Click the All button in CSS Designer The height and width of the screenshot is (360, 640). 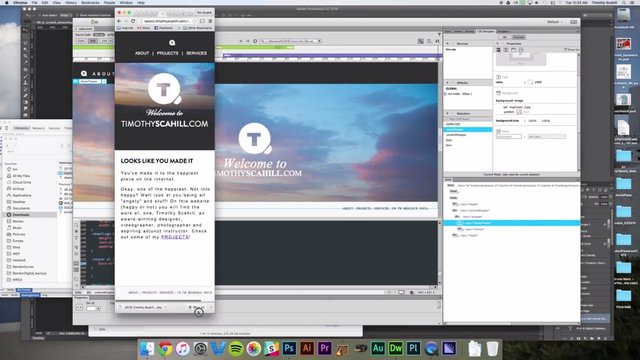(x=504, y=37)
